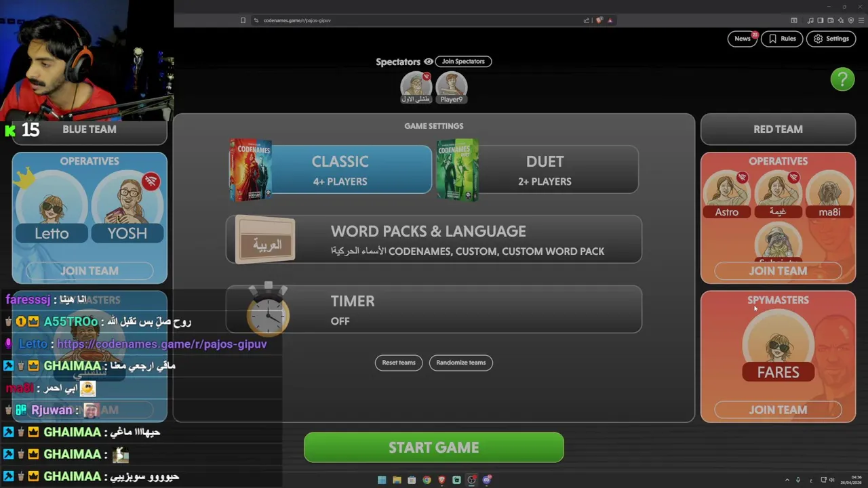
Task: Open OBS Studio from taskbar
Action: coord(471,480)
